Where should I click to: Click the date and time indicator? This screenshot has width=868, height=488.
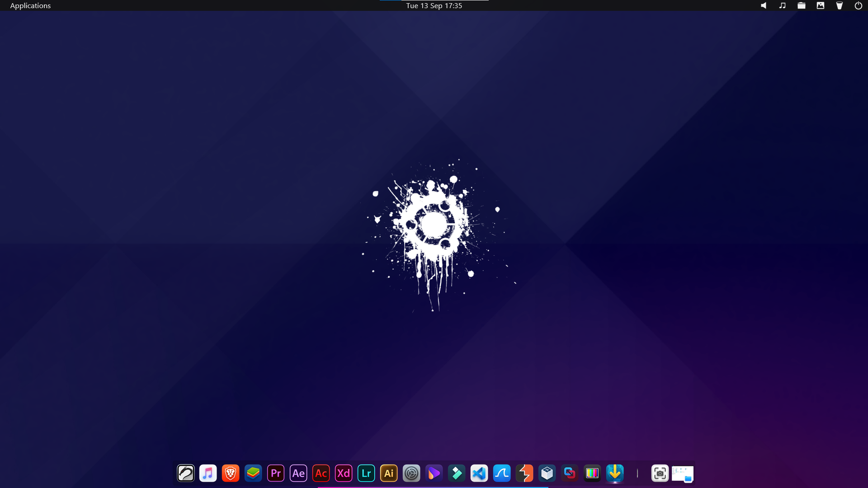tap(434, 5)
